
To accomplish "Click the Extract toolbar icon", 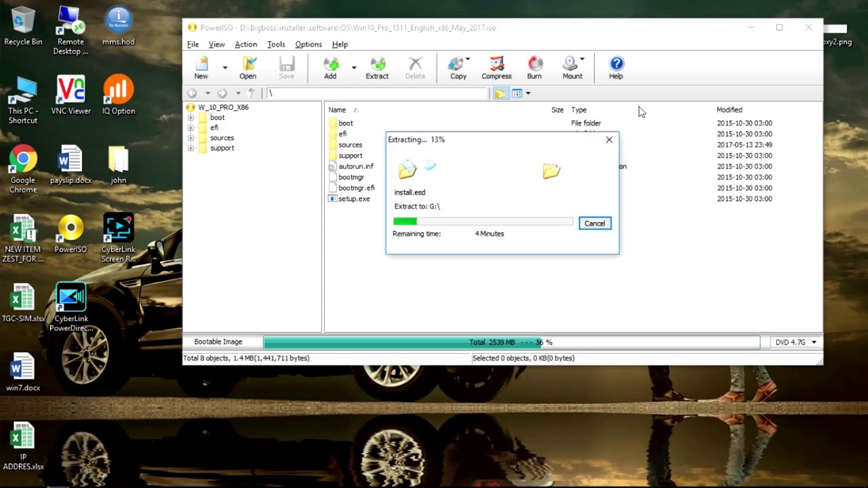I will [377, 68].
